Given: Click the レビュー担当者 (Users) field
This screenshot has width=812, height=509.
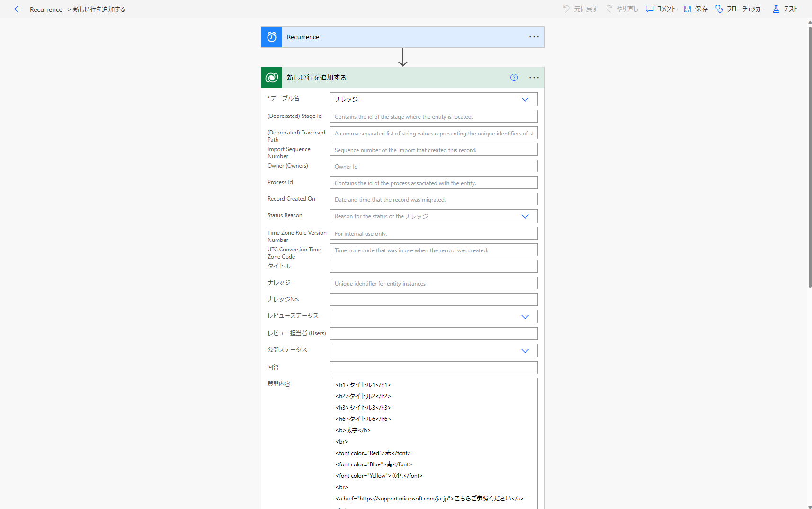Looking at the screenshot, I should pyautogui.click(x=434, y=334).
